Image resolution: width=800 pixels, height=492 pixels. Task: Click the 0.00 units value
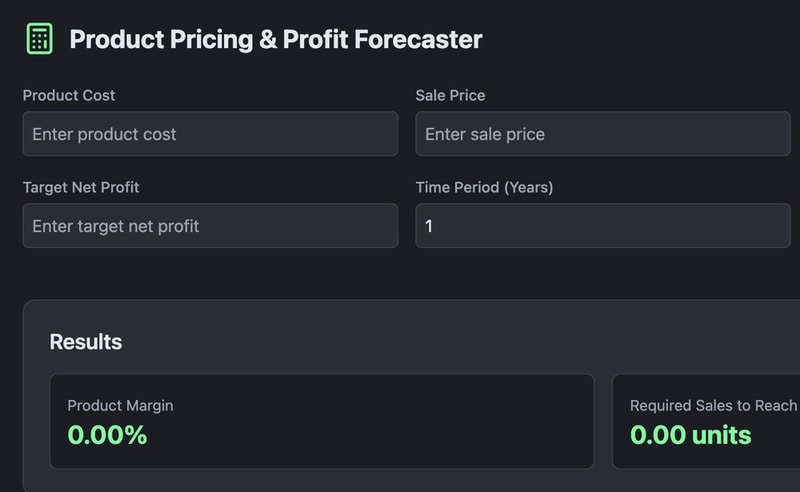point(690,435)
